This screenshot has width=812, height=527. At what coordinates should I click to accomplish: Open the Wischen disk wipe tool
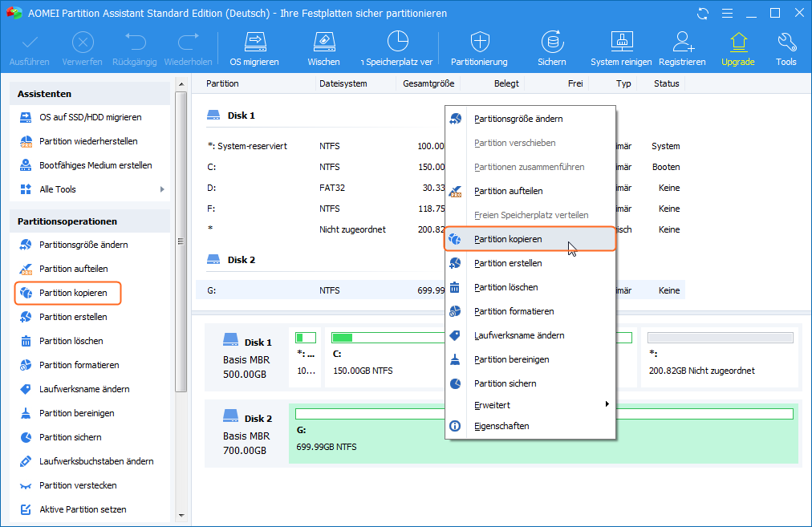[323, 49]
